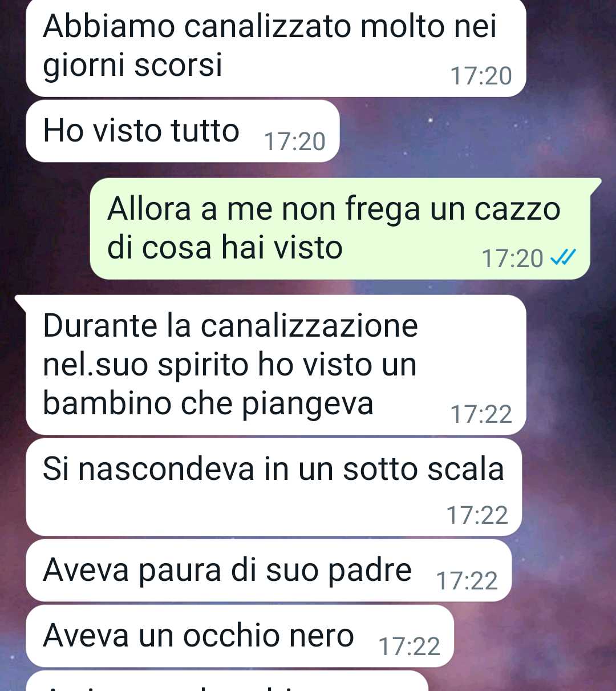Viewport: 616px width, 691px height.
Task: Click the 17:22 timestamp beside 'occhio nero'
Action: point(409,646)
